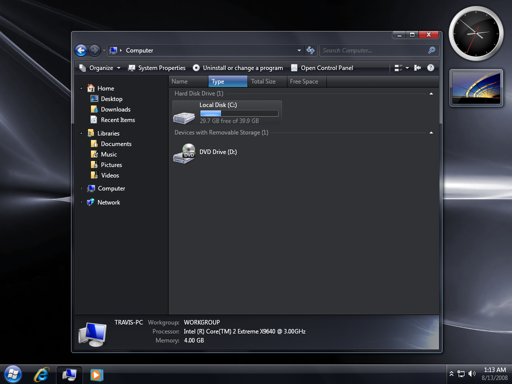Click the slideshow gadget picture
Viewport: 512px width, 384px height.
click(x=476, y=88)
